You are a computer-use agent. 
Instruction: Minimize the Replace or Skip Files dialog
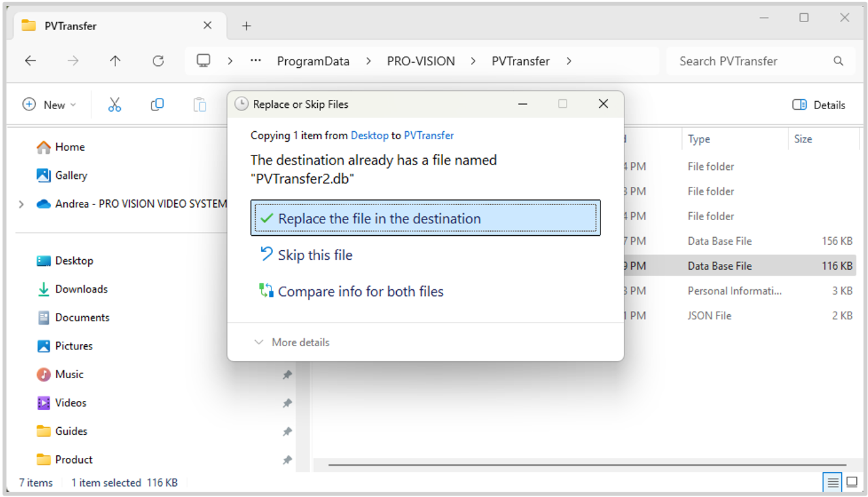click(x=523, y=104)
